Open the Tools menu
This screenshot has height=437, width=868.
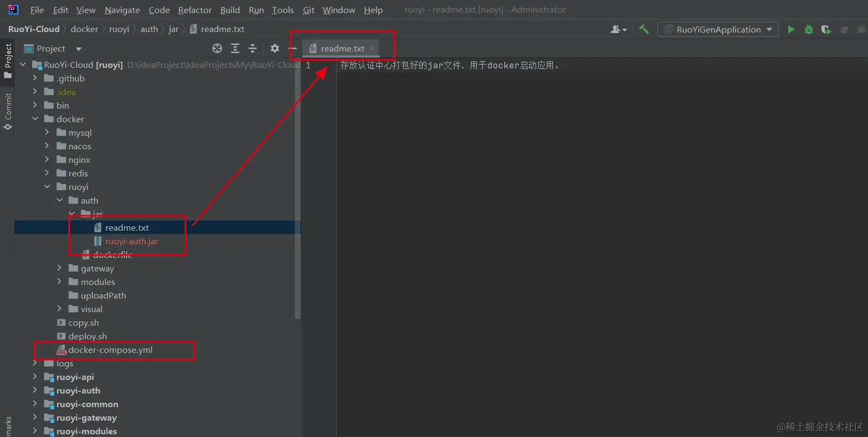[282, 10]
